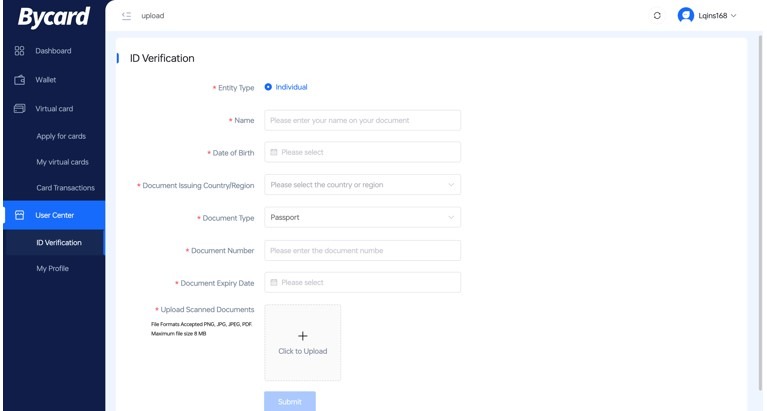The image size is (767, 411).
Task: Click the Dashboard grid icon in sidebar
Action: tap(19, 51)
